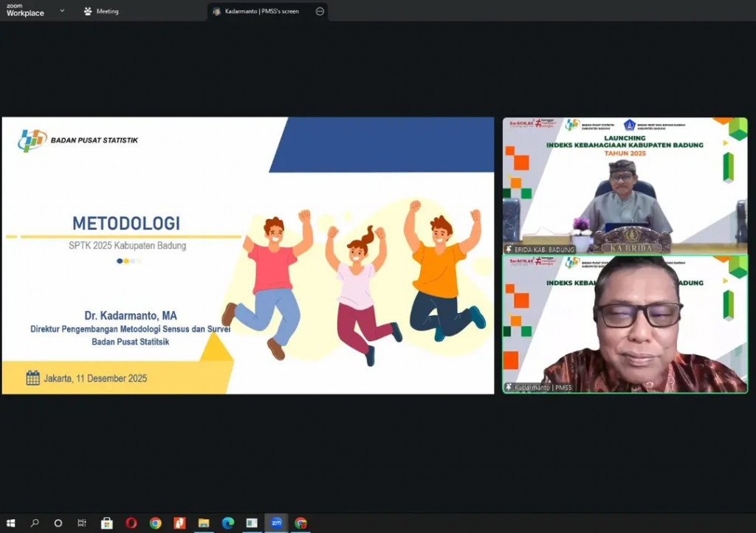The image size is (756, 533).
Task: Open Windows taskbar search
Action: point(35,523)
